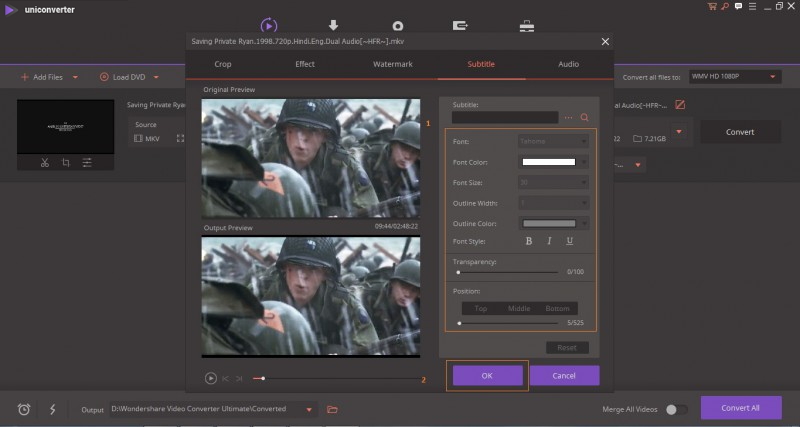Click the Convert All button

(x=740, y=408)
